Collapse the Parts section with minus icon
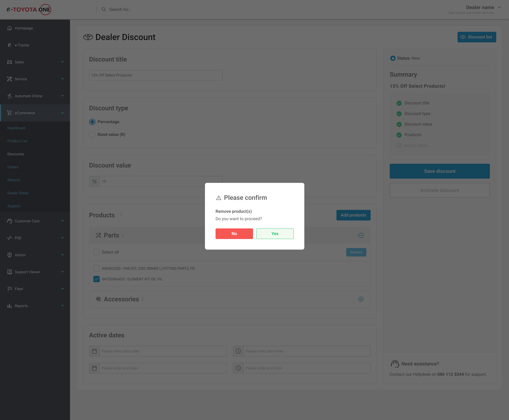This screenshot has width=509, height=420. tap(361, 235)
